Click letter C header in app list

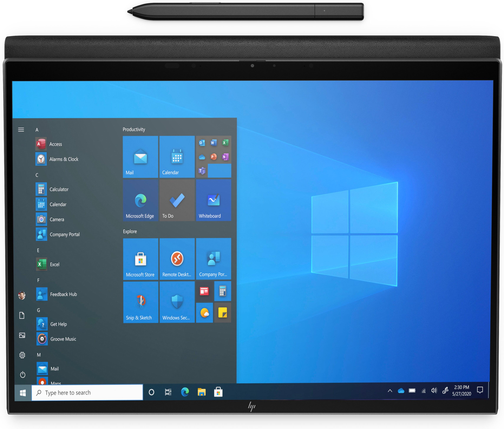click(37, 175)
